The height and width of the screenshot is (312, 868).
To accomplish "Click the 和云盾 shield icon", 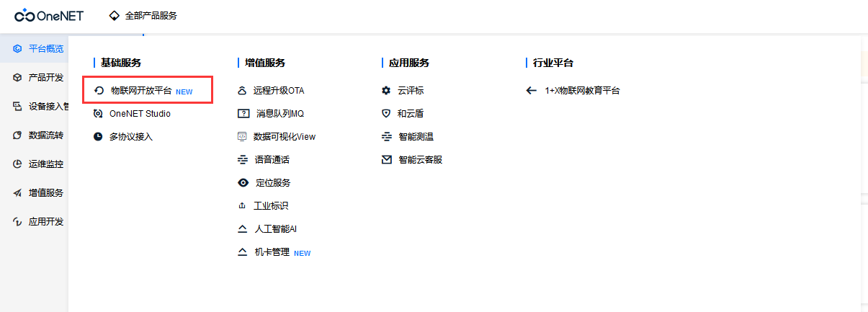I will click(x=386, y=114).
